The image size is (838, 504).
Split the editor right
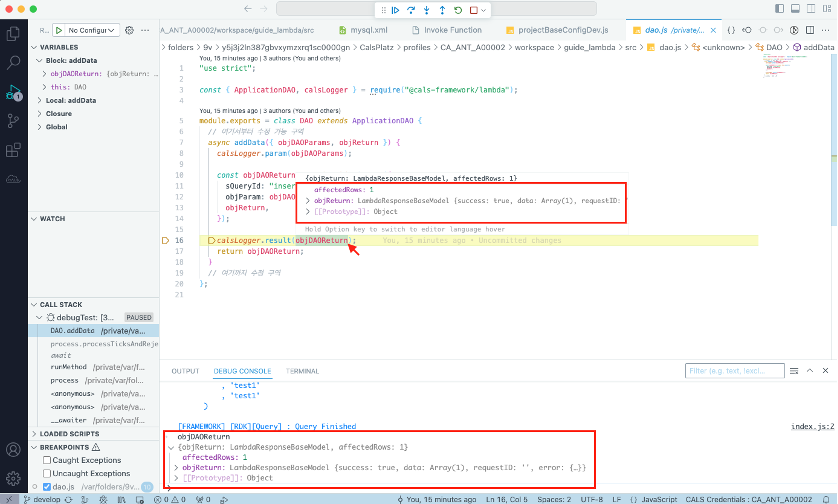click(810, 30)
